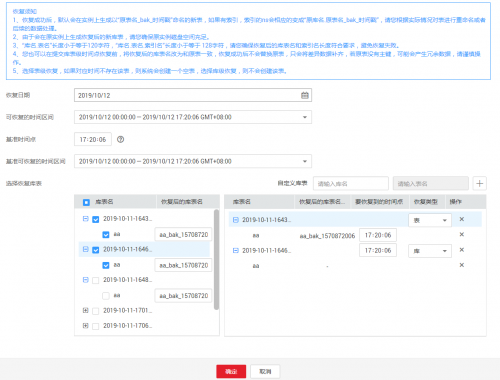This screenshot has height=380, width=500.
Task: Edit restored name field for aa under 2019-10-11-1643
Action: click(x=184, y=235)
